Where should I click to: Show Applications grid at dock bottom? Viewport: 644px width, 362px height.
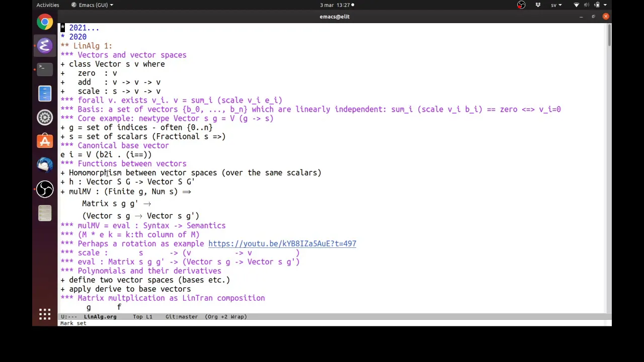pos(45,315)
